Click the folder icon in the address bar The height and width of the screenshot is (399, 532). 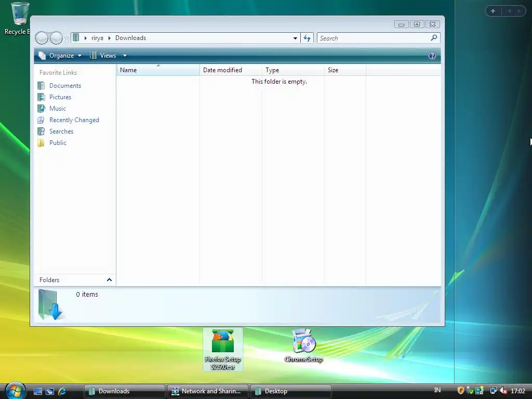[x=76, y=37]
